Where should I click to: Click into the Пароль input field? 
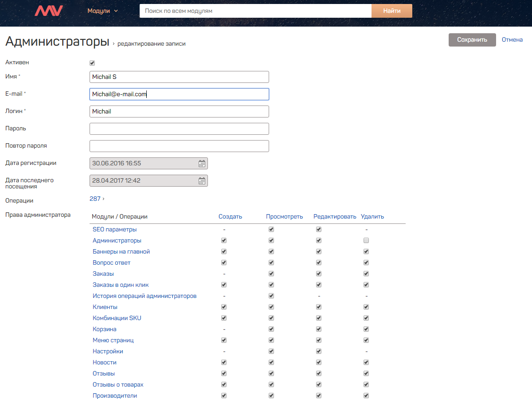click(x=179, y=129)
